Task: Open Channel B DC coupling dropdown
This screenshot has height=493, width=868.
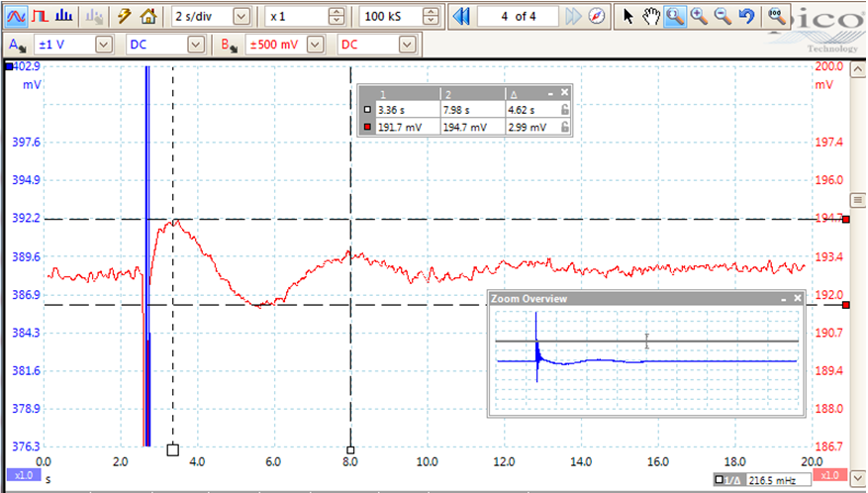Action: coord(407,45)
